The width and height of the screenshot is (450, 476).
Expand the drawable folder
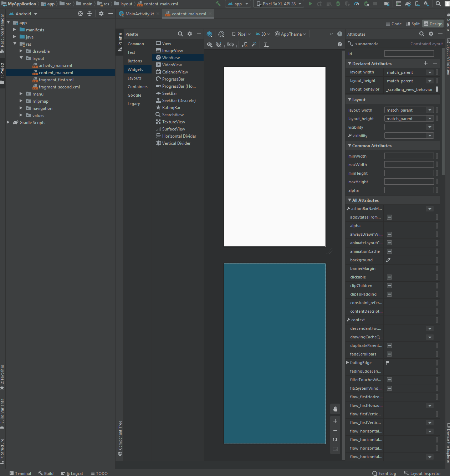coord(21,51)
